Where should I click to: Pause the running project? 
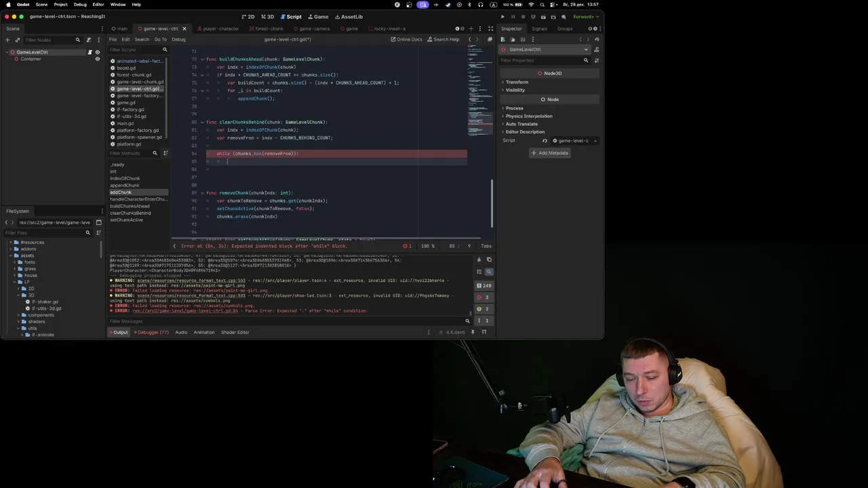pos(513,16)
